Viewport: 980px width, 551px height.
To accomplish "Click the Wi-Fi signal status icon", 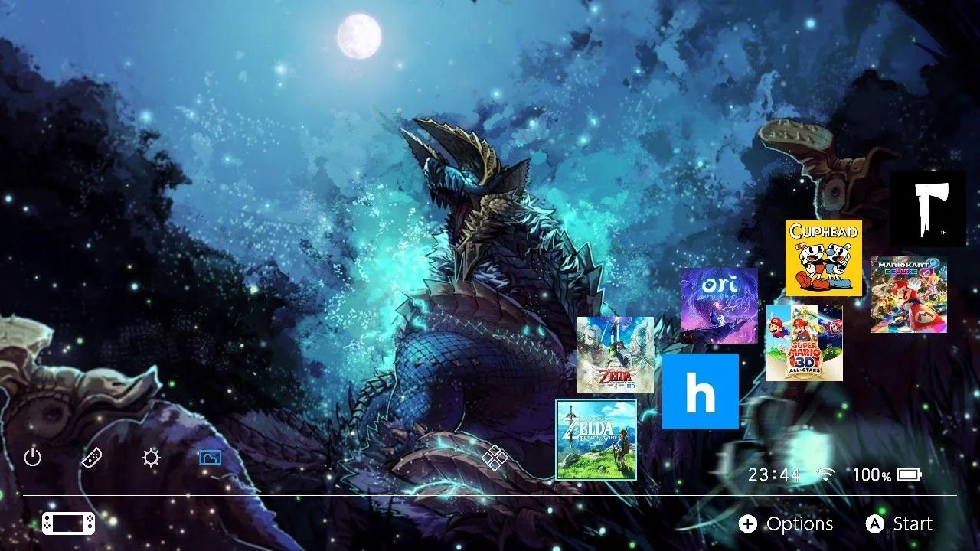I will tap(825, 474).
